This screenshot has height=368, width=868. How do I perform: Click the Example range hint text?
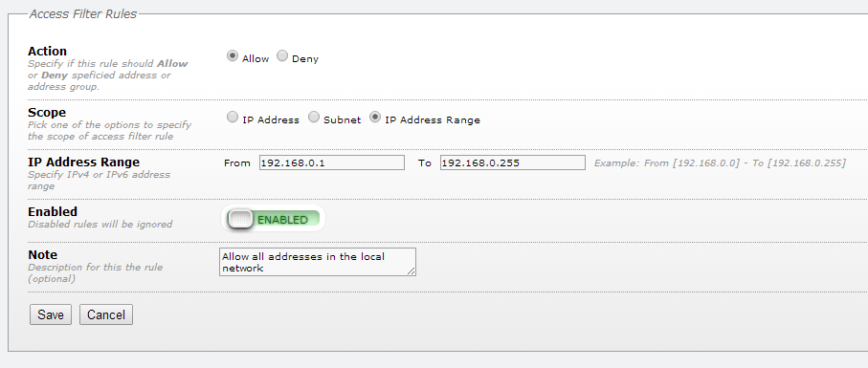click(720, 163)
